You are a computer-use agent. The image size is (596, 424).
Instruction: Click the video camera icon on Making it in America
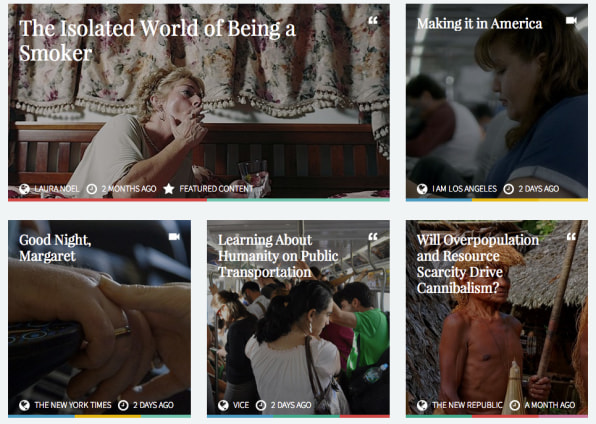(x=571, y=20)
